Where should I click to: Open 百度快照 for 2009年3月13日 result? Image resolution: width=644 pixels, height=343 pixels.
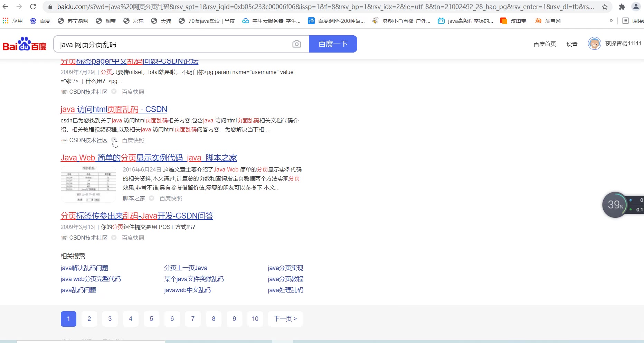coord(133,238)
